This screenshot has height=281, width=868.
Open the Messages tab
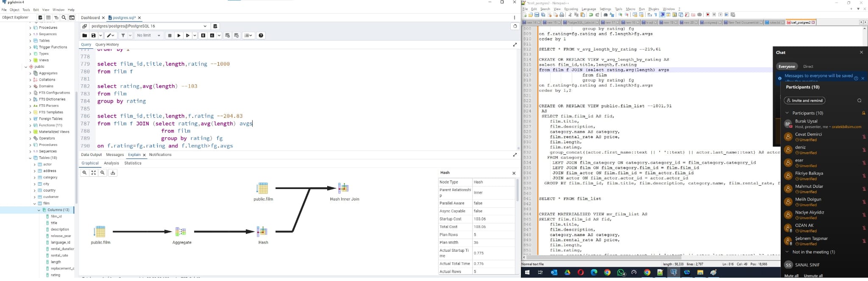(x=115, y=155)
